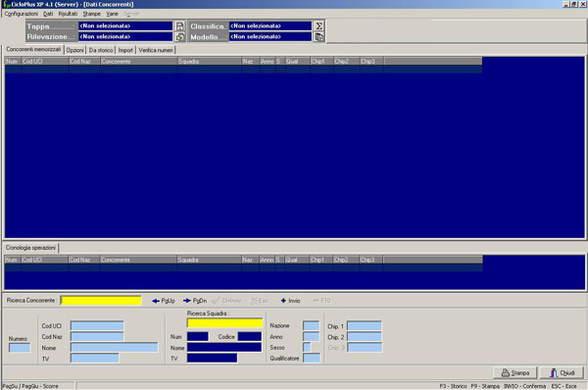The image size is (588, 390).
Task: Go to next page with PgDn arrow
Action: tap(195, 301)
